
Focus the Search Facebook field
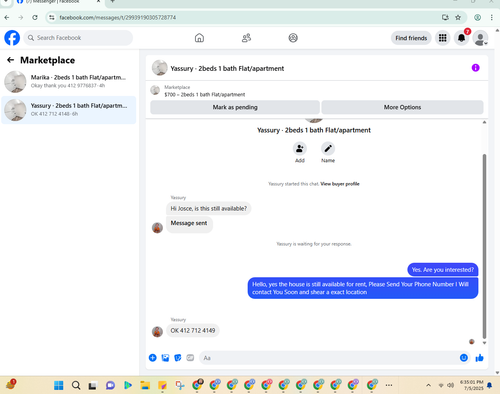[x=78, y=38]
